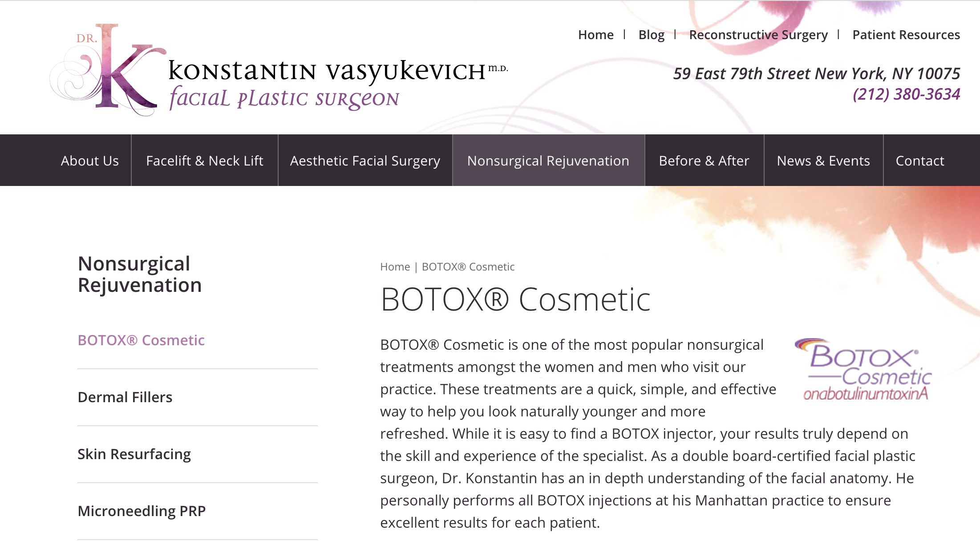Open the About Us menu
This screenshot has height=541, width=980.
pyautogui.click(x=90, y=161)
